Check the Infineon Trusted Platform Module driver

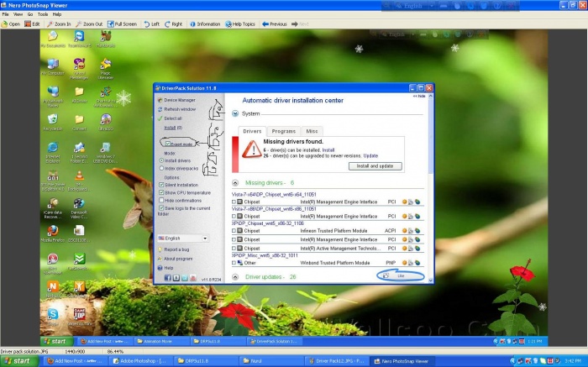click(234, 231)
